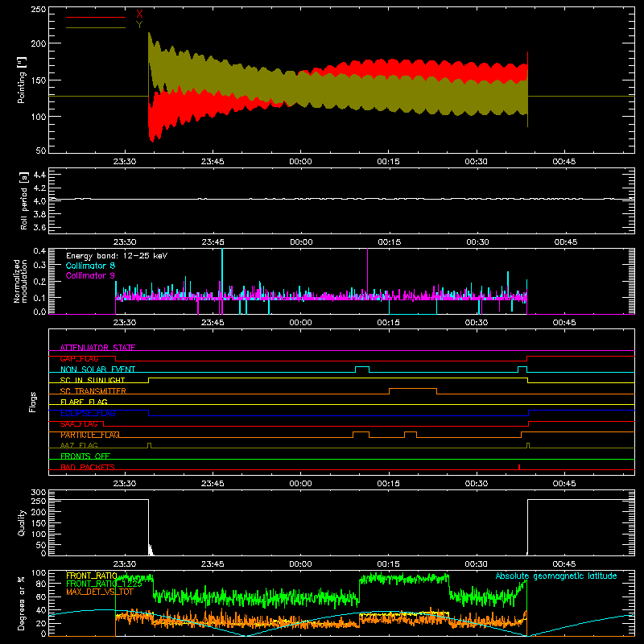The width and height of the screenshot is (644, 644).
Task: Click the PARTICLE_FLAG label
Action: [x=90, y=435]
